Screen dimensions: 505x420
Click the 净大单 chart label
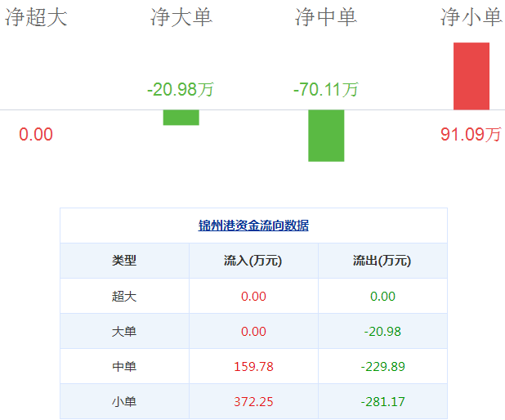tap(181, 17)
